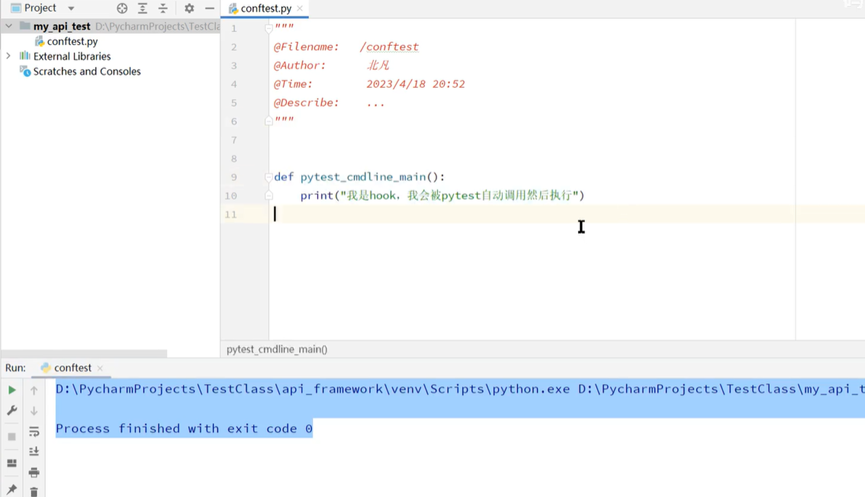Viewport: 865px width, 497px height.
Task: Click fold end marker at line 6
Action: [x=269, y=121]
